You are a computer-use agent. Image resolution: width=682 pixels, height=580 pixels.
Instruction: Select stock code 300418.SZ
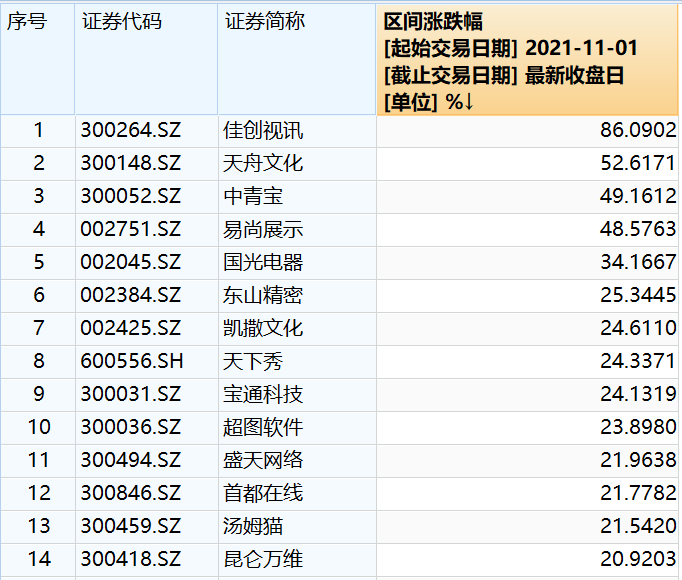(130, 560)
